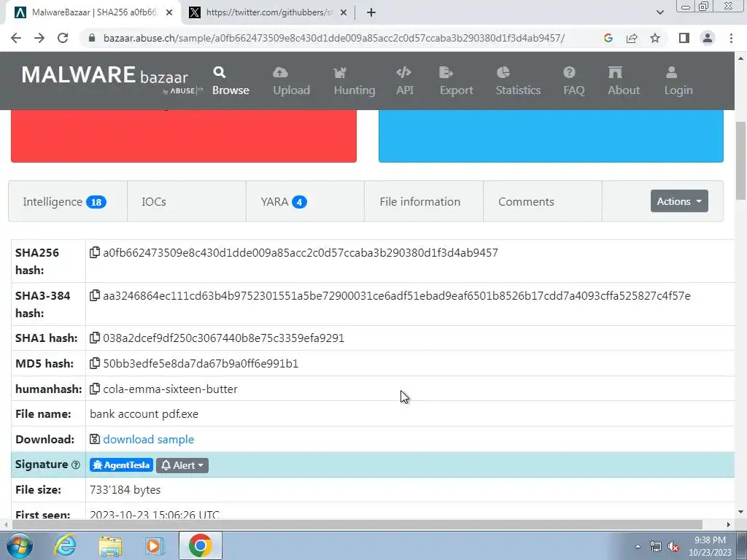Click 'cola-emma-sixteen-butter' humanhash text
Image resolution: width=747 pixels, height=560 pixels.
coord(170,389)
